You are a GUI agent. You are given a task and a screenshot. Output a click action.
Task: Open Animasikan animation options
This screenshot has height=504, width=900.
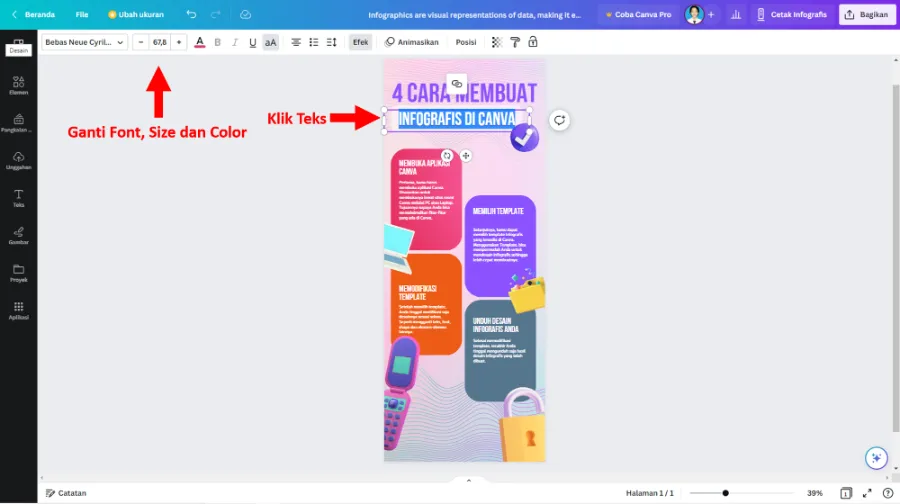point(412,42)
